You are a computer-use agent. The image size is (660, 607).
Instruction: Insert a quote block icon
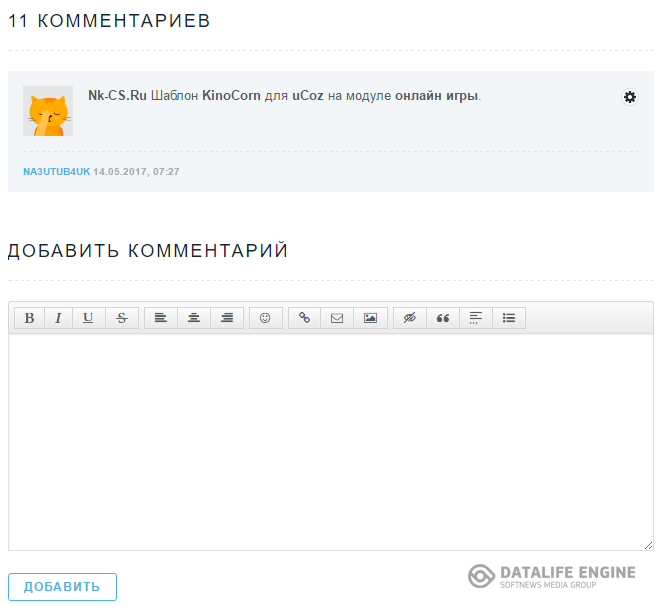pos(443,318)
